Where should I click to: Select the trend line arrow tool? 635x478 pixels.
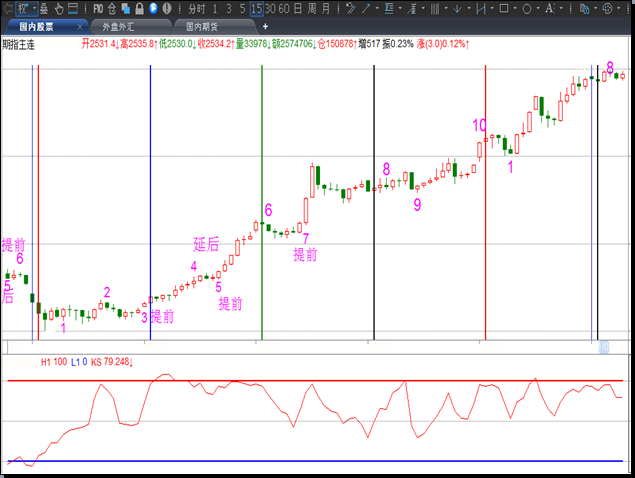(x=364, y=8)
